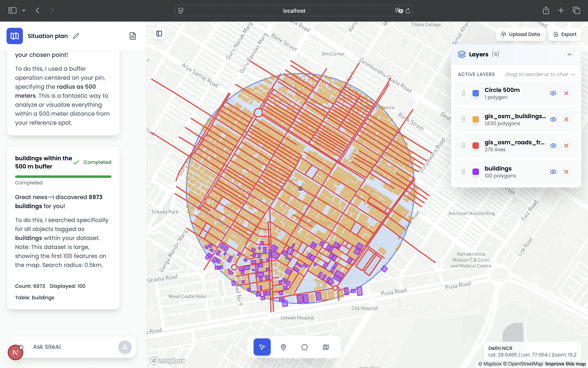Remove the gis_osm_roads layer
Image resolution: width=588 pixels, height=368 pixels.
tap(566, 146)
